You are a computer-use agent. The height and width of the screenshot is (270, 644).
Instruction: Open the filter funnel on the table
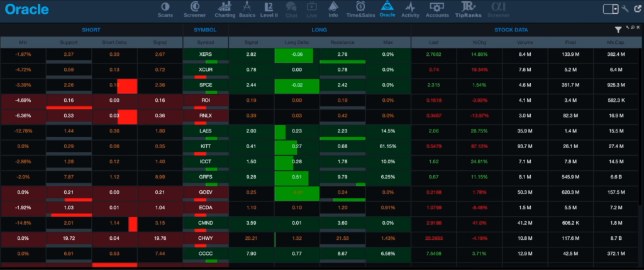pos(618,30)
